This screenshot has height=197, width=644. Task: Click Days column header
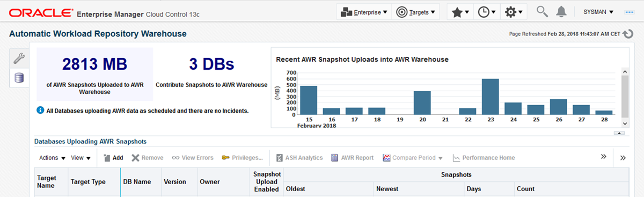(x=489, y=189)
